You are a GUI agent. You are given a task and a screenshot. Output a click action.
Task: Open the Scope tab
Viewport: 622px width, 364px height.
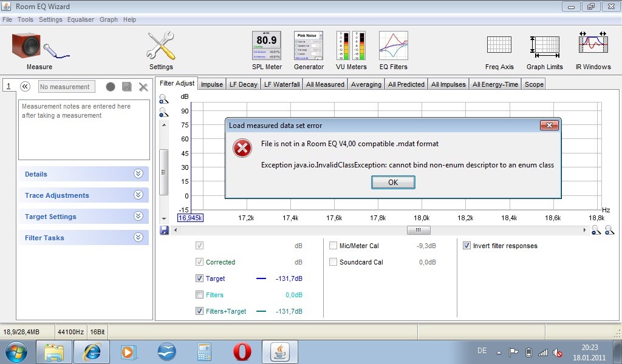click(x=534, y=84)
